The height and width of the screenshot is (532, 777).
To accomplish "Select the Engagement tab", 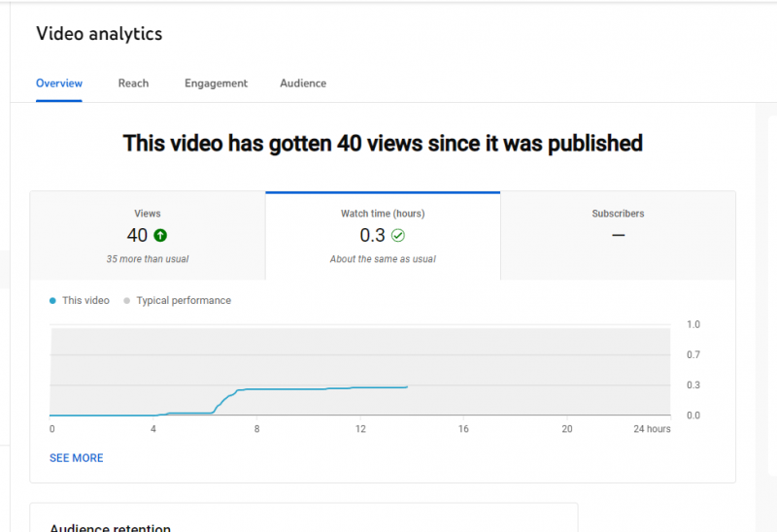I will [x=216, y=83].
